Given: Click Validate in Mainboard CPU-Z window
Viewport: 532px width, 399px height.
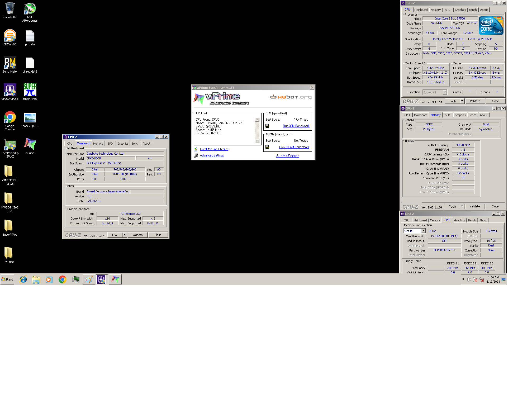Looking at the screenshot, I should [137, 235].
